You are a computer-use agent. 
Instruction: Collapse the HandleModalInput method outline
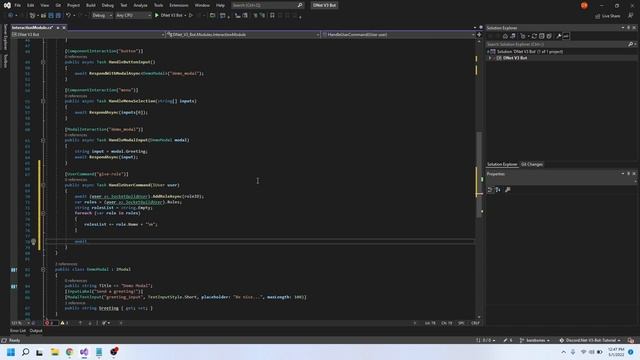tap(43, 140)
